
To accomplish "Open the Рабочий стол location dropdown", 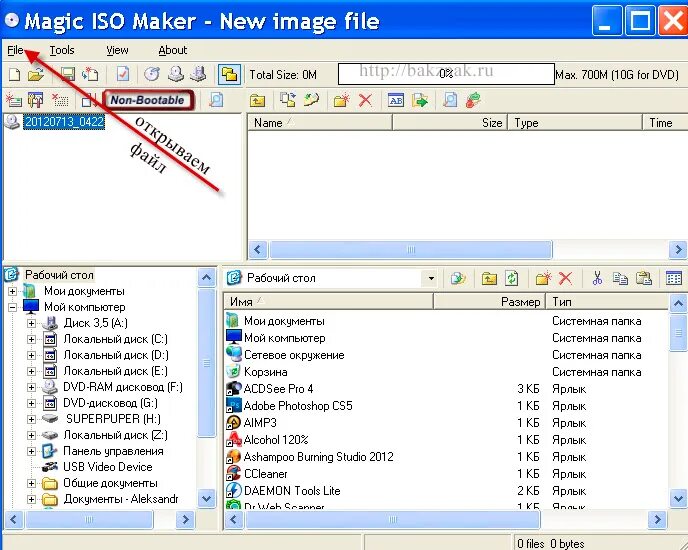I will (431, 278).
